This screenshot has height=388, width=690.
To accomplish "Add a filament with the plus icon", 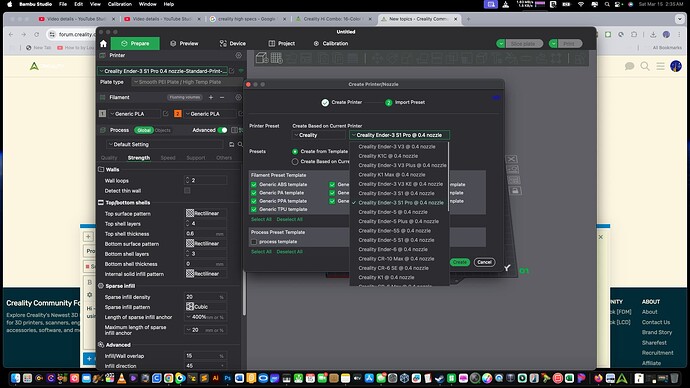I will point(211,97).
